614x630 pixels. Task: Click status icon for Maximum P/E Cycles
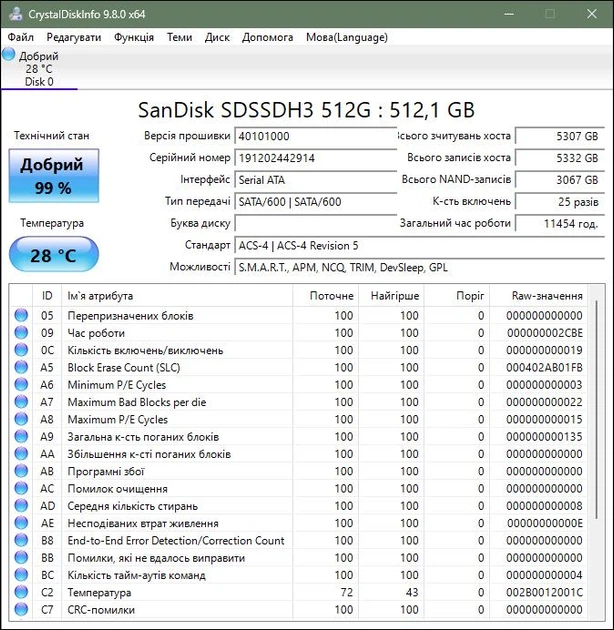click(x=21, y=419)
